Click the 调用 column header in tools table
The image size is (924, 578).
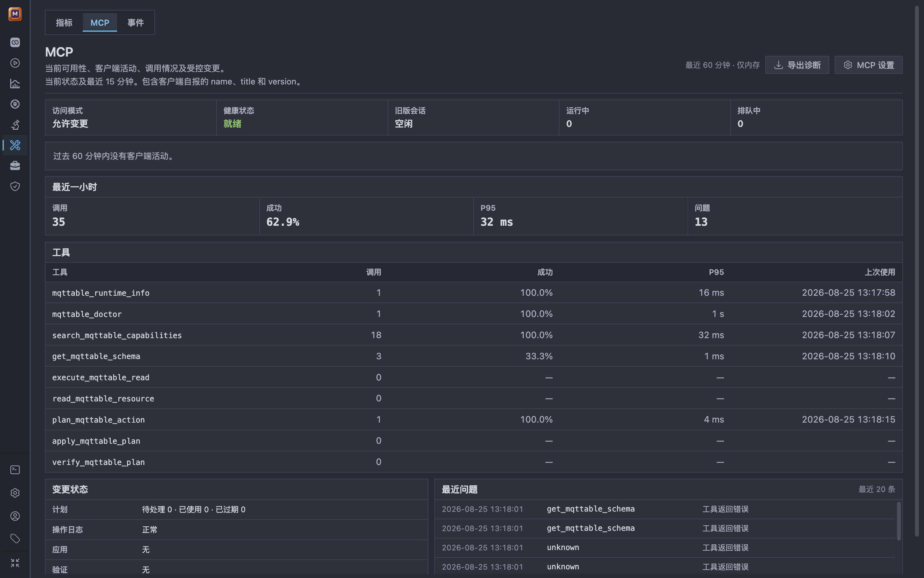373,272
